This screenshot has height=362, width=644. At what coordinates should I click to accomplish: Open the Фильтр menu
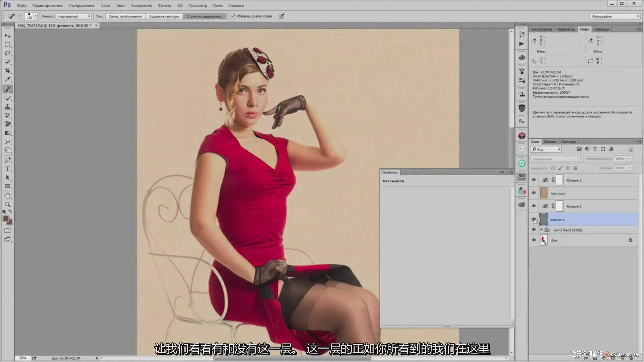click(x=164, y=5)
